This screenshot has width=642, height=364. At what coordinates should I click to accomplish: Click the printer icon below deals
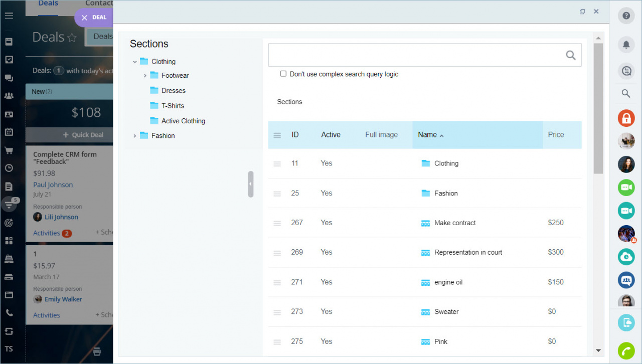pos(97,351)
